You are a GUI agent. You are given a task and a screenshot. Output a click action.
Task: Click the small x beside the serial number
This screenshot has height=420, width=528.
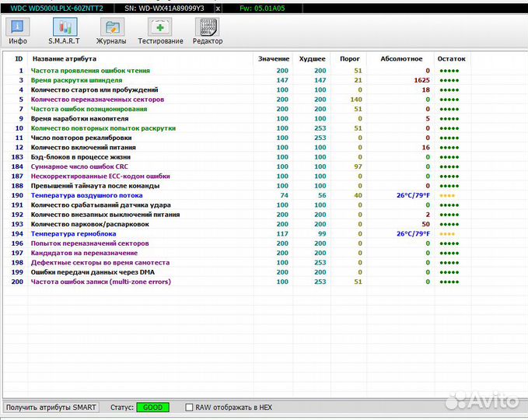(x=217, y=8)
